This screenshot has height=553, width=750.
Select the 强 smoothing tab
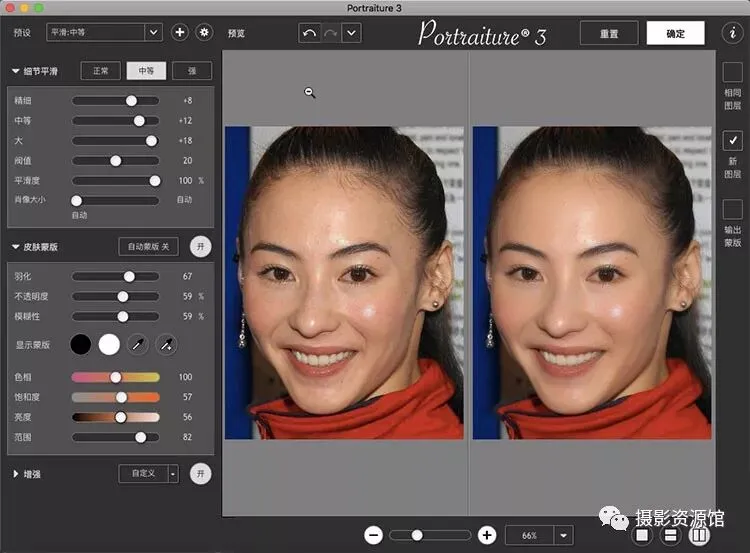(191, 71)
